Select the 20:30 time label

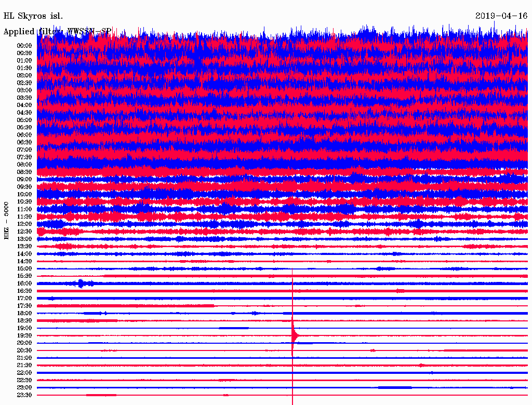[x=24, y=350]
